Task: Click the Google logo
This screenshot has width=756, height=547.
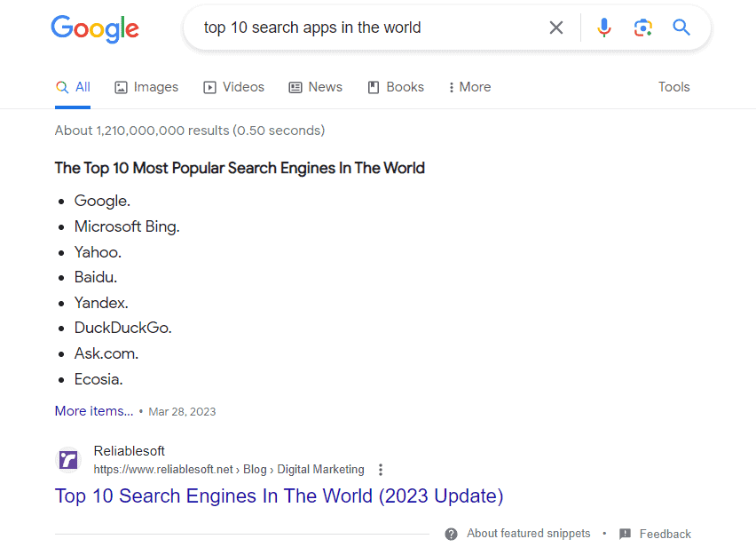Action: [94, 28]
